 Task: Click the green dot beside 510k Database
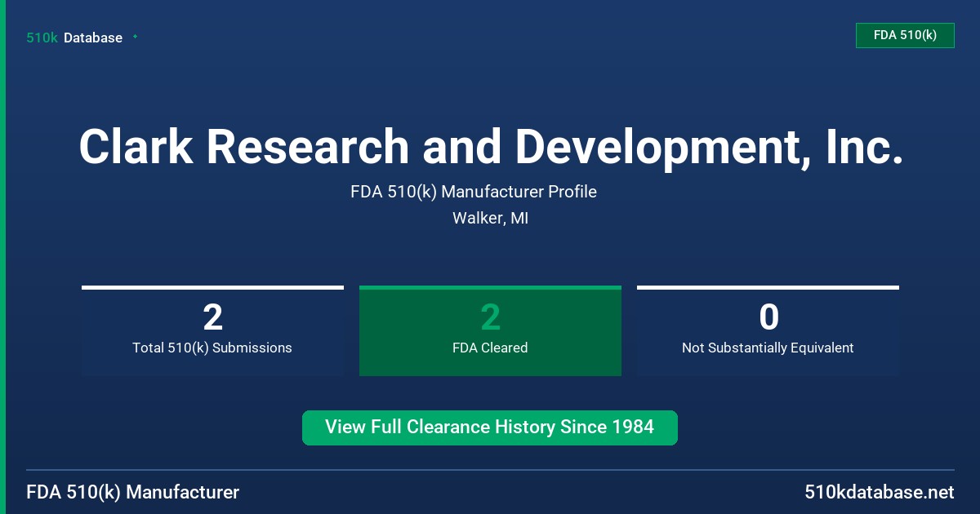135,37
